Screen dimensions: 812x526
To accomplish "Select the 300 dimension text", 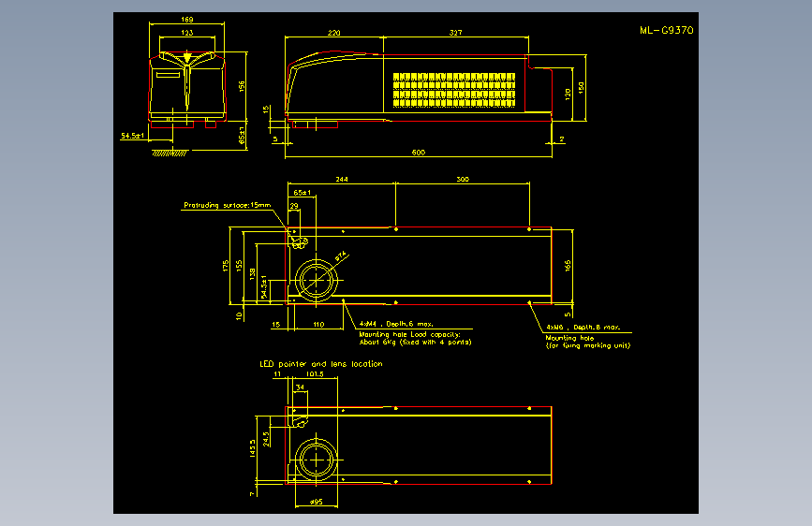I will pos(463,179).
